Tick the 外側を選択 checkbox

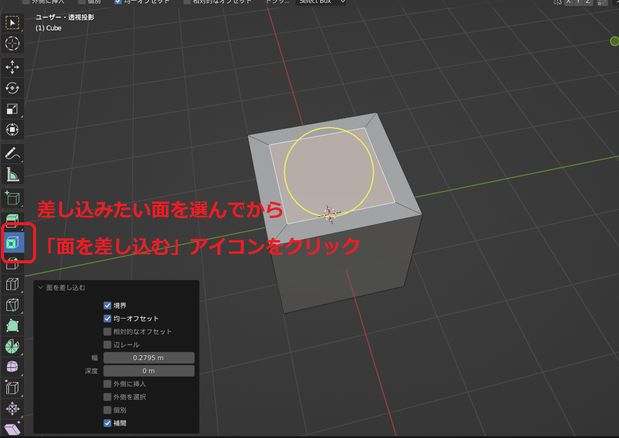pos(107,397)
